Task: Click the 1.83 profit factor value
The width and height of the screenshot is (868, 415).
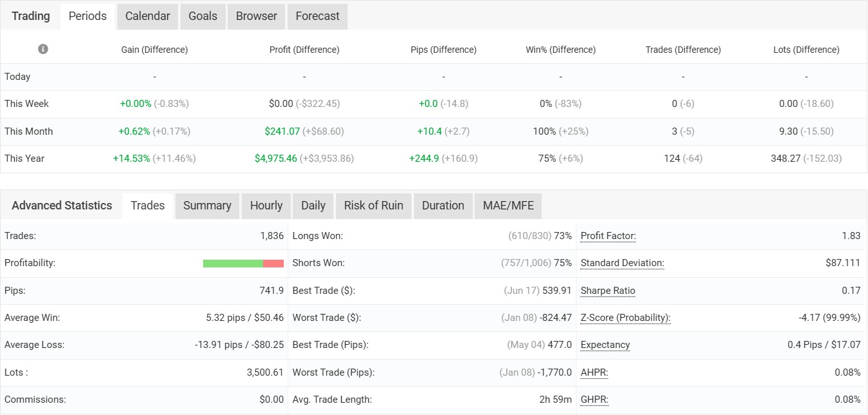Action: pyautogui.click(x=851, y=236)
